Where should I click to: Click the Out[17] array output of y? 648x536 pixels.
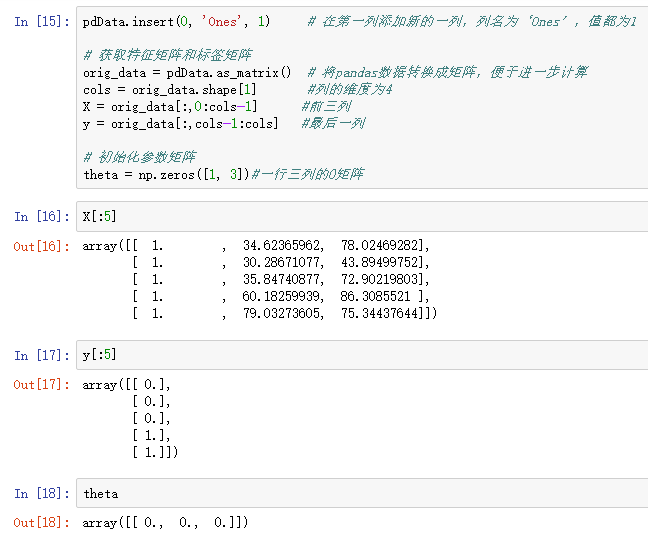click(x=130, y=419)
